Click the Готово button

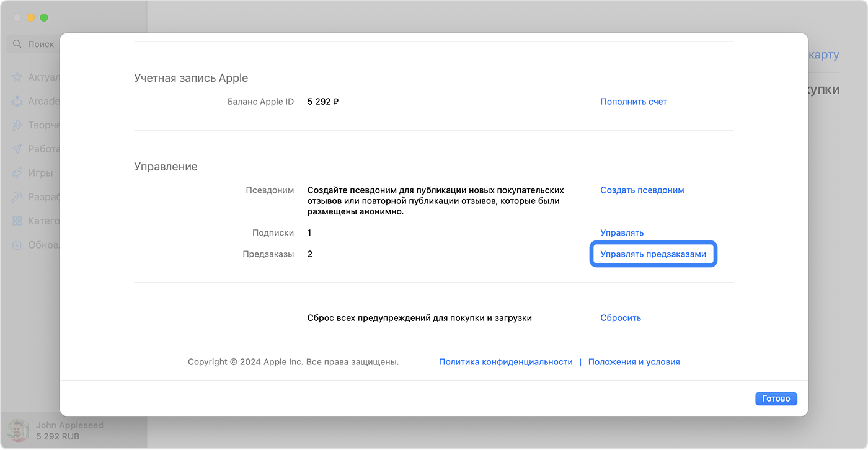click(x=776, y=399)
